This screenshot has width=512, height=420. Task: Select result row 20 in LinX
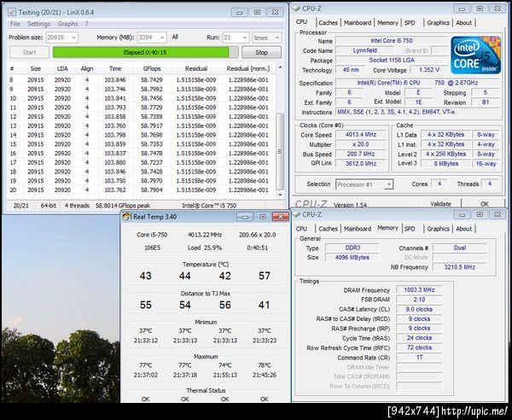click(141, 190)
